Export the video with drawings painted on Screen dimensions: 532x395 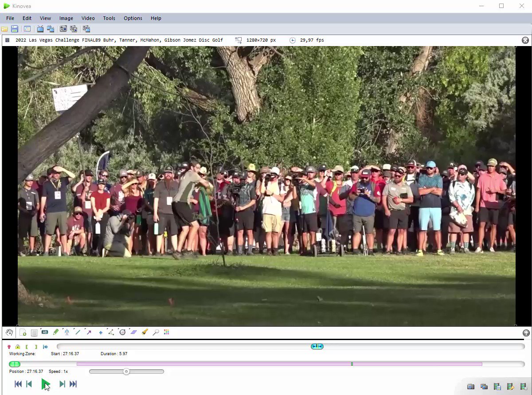pos(510,387)
